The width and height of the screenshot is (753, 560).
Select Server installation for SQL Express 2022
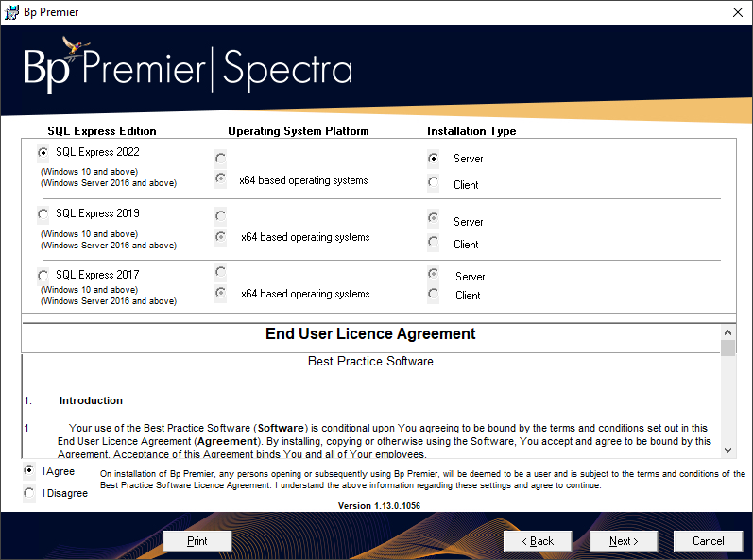(433, 158)
